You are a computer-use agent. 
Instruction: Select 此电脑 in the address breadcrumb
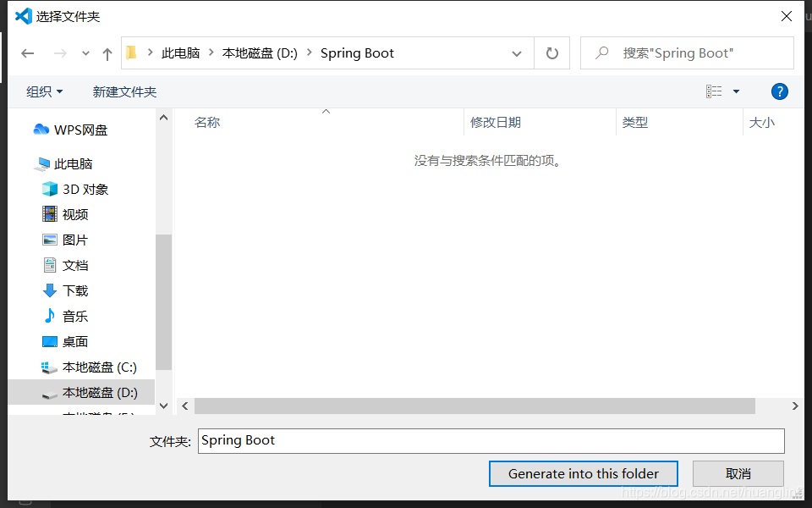tap(181, 52)
